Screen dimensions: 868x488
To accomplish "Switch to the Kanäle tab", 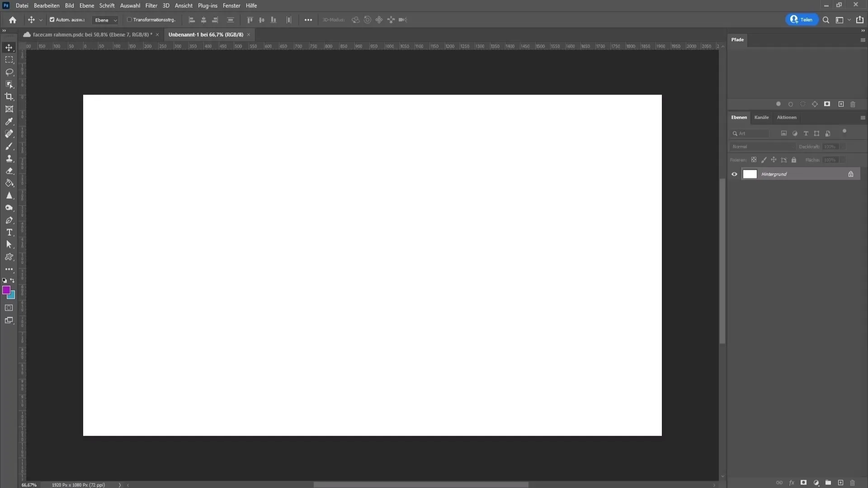I will (762, 117).
